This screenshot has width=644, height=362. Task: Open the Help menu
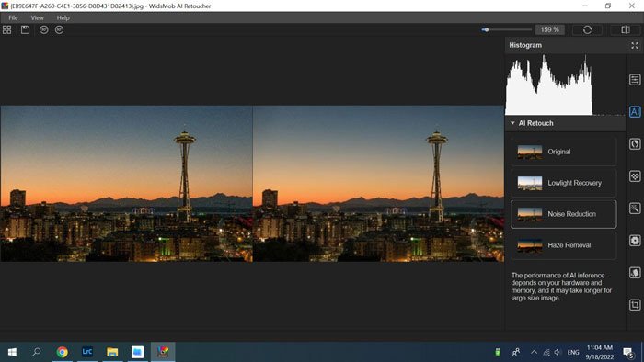coord(63,18)
